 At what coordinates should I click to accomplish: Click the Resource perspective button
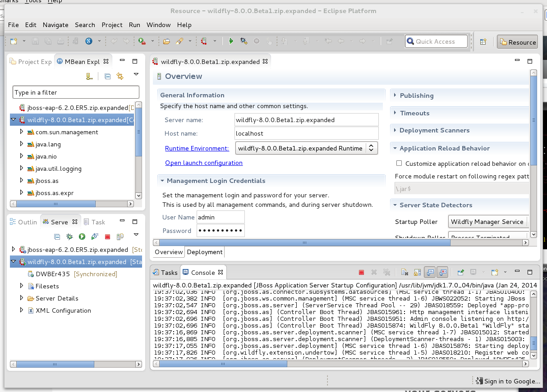(x=517, y=42)
